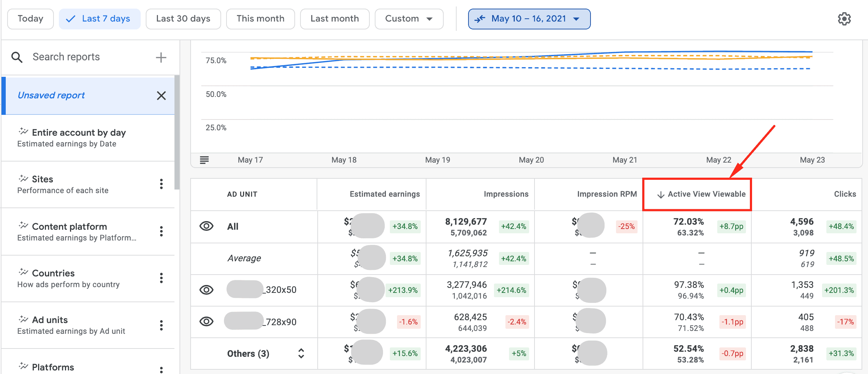Sort by Clicks column header
This screenshot has height=374, width=868.
click(845, 194)
